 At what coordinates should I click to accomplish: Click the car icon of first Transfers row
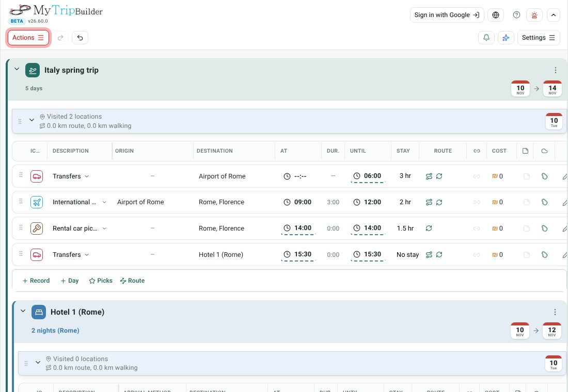37,176
